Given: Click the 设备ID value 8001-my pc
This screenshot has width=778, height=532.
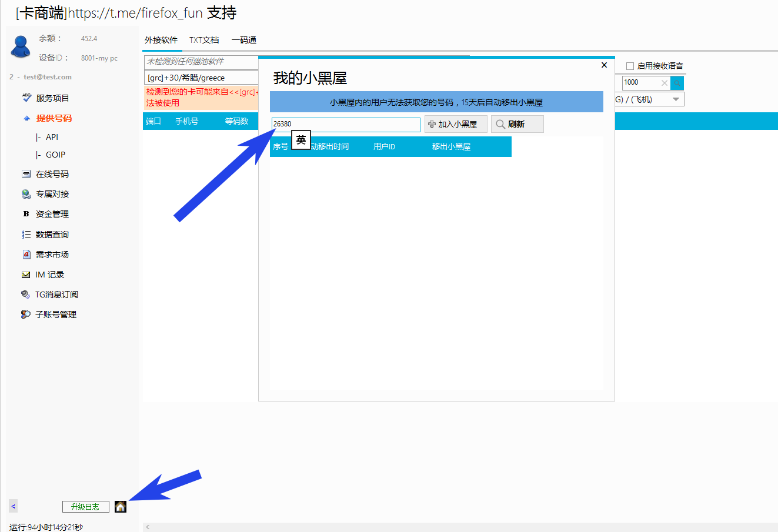Looking at the screenshot, I should coord(99,58).
